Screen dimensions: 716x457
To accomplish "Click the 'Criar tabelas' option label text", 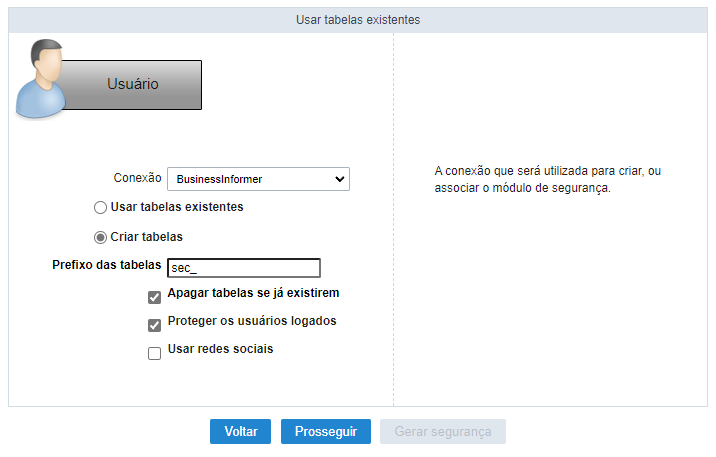I will pyautogui.click(x=146, y=237).
